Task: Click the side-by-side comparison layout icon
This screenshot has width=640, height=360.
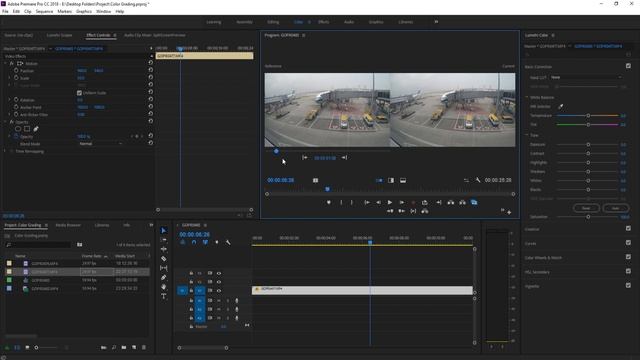Action: click(x=379, y=180)
